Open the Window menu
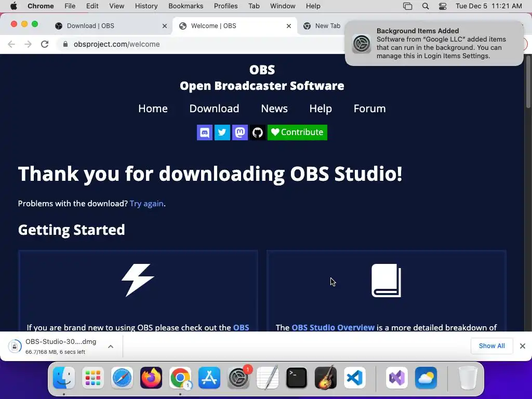Screen dimensions: 532x399 [283, 6]
